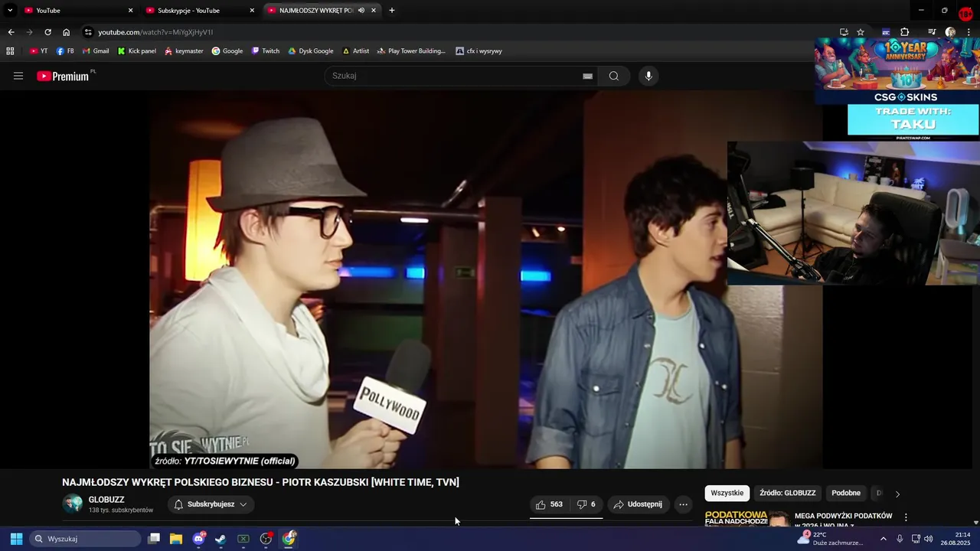Bookmark this page with star icon
Screen dimensions: 980x551
click(x=861, y=32)
